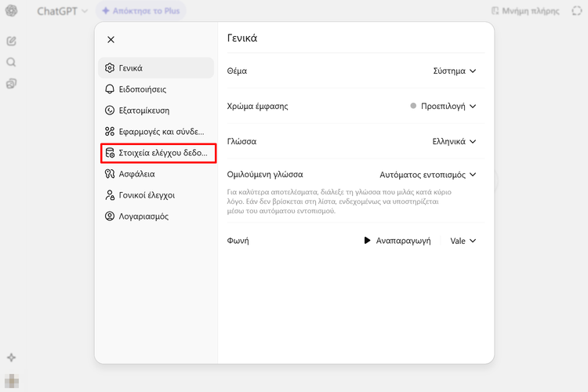Expand the Θέμα dropdown showing Σύστημα
The image size is (588, 392).
click(x=455, y=71)
